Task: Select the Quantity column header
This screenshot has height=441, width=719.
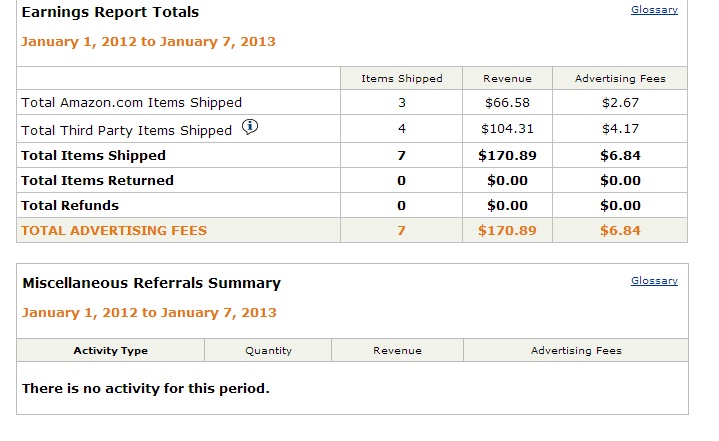Action: 268,351
